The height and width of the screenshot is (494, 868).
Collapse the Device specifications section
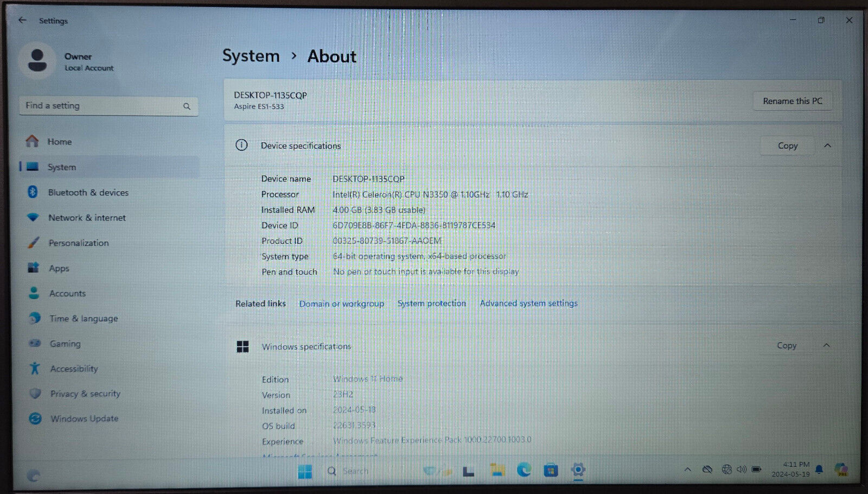tap(827, 145)
